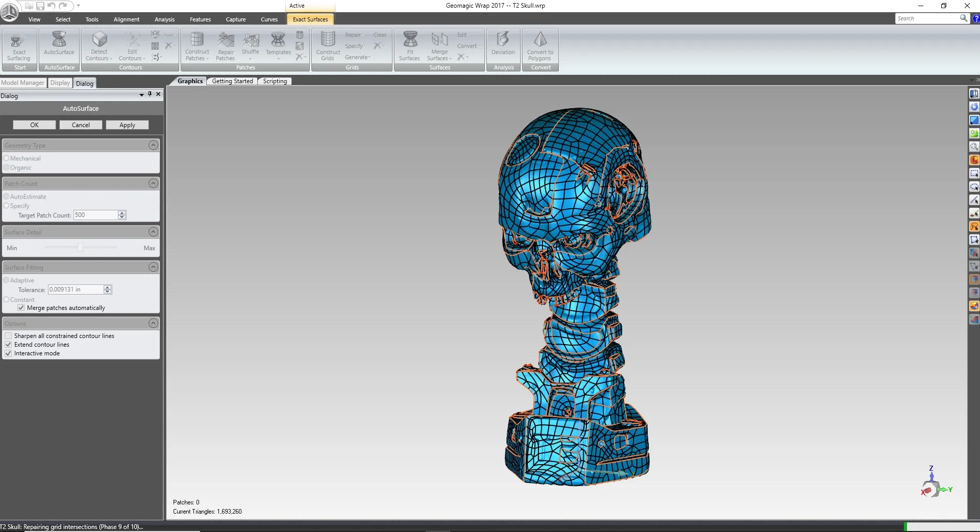Screen dimensions: 980x532
Task: Collapse the Options section
Action: [153, 323]
